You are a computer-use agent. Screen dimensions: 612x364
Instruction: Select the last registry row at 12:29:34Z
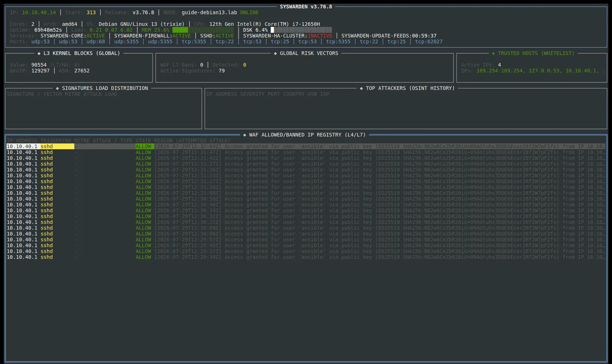pos(306,257)
